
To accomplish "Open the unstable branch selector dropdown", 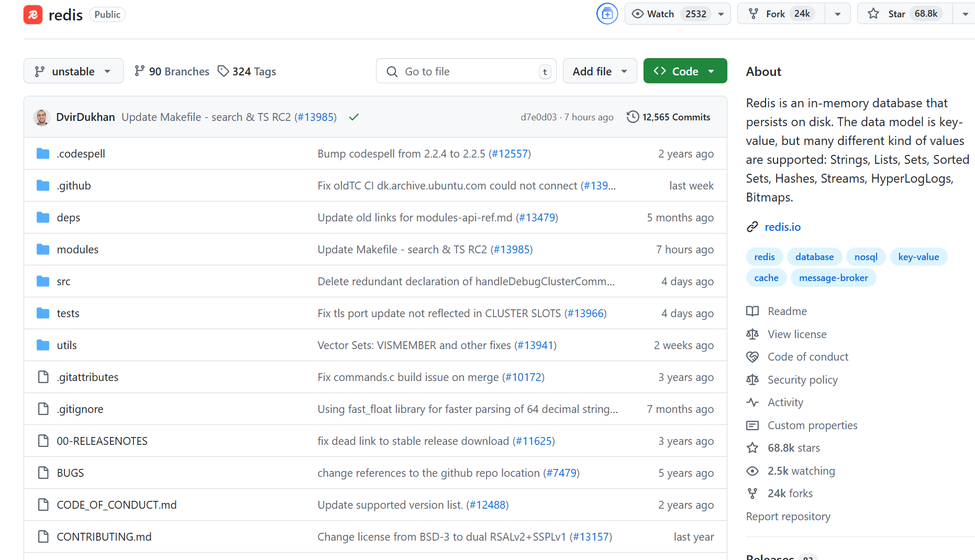I will 73,71.
